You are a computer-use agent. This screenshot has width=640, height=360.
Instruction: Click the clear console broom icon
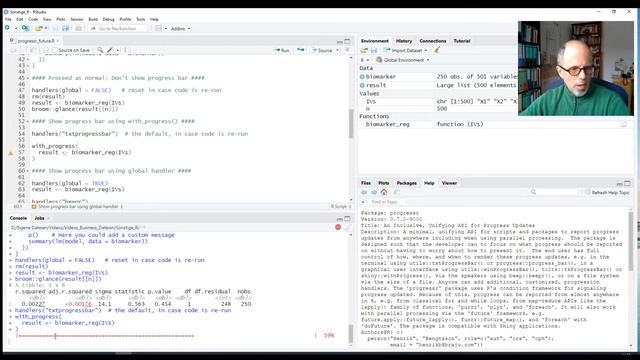pyautogui.click(x=347, y=227)
